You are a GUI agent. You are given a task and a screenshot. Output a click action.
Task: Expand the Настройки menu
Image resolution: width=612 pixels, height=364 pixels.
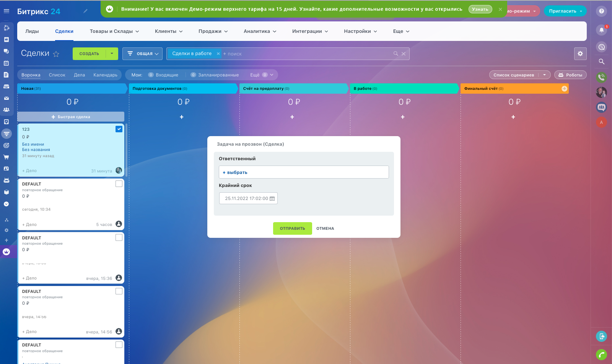[x=360, y=31]
